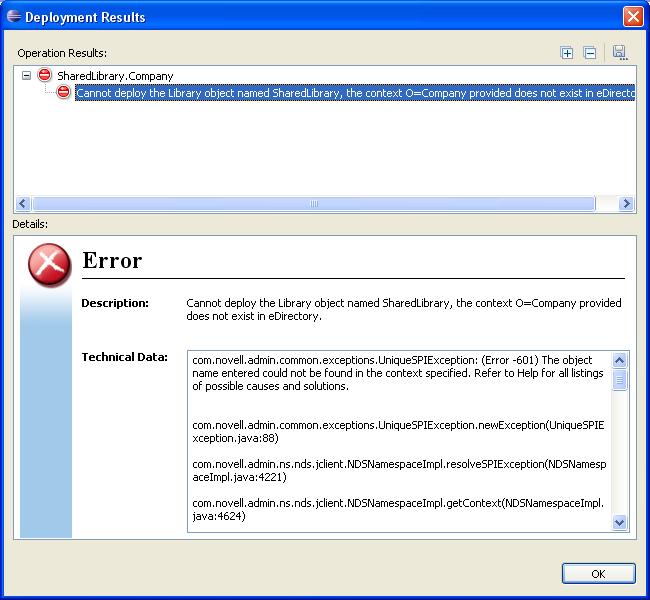Viewport: 650px width, 600px height.
Task: Click error icon beside 'Cannot deploy' message
Action: click(63, 92)
